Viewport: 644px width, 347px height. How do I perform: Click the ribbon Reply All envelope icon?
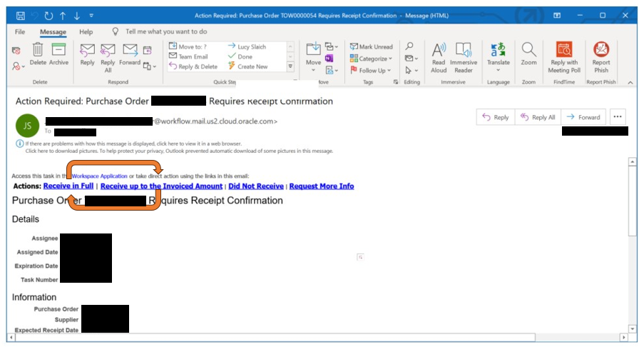click(x=108, y=58)
